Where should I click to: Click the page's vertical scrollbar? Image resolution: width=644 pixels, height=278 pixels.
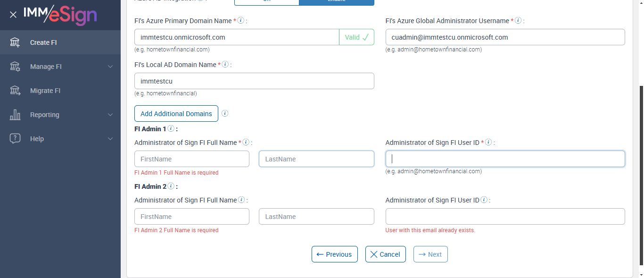[x=641, y=179]
